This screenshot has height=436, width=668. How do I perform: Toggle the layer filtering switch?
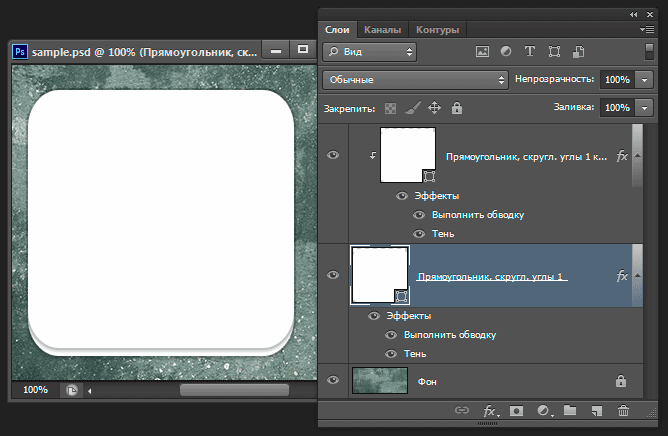tap(649, 52)
